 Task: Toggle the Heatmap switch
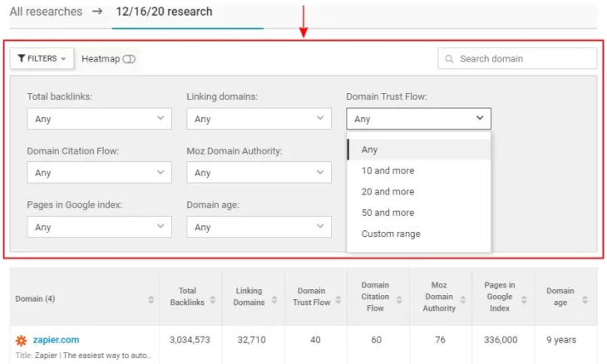click(x=129, y=59)
